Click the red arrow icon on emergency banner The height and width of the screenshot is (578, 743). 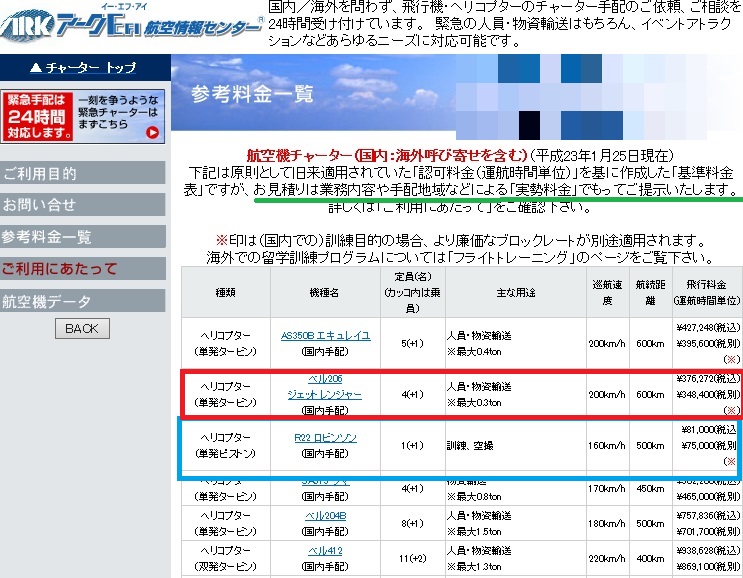point(152,132)
